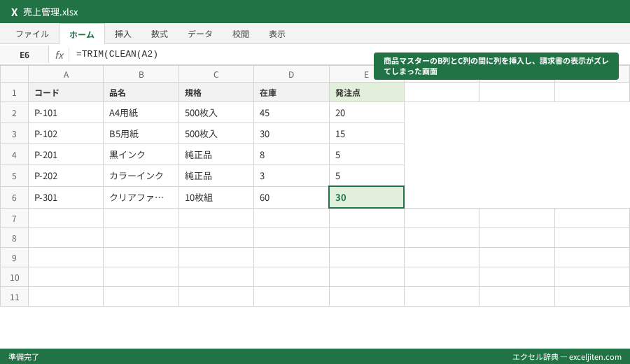This screenshot has width=630, height=364.
Task: Select column B header
Action: click(141, 74)
